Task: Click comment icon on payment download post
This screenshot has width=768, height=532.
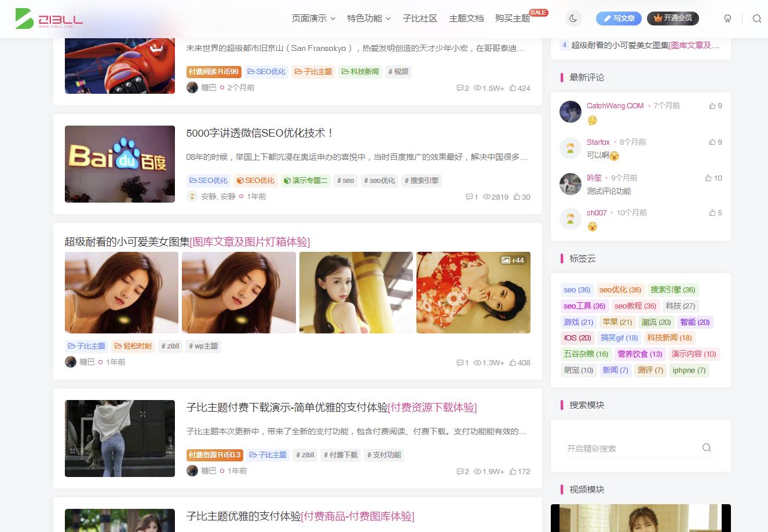Action: 460,471
